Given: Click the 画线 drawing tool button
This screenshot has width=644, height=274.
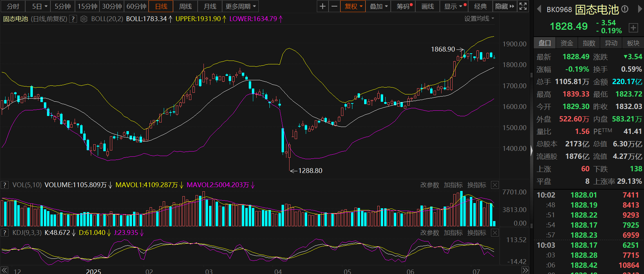Looking at the screenshot, I should (427, 6).
